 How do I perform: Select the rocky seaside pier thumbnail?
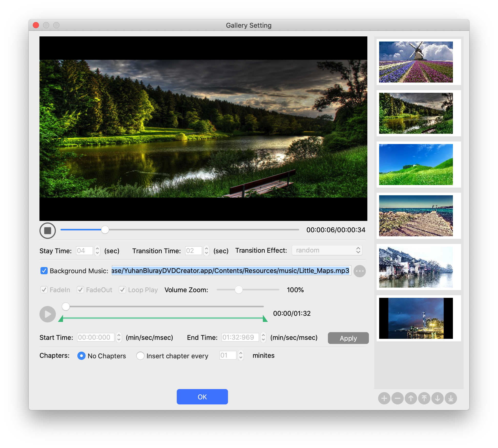416,216
